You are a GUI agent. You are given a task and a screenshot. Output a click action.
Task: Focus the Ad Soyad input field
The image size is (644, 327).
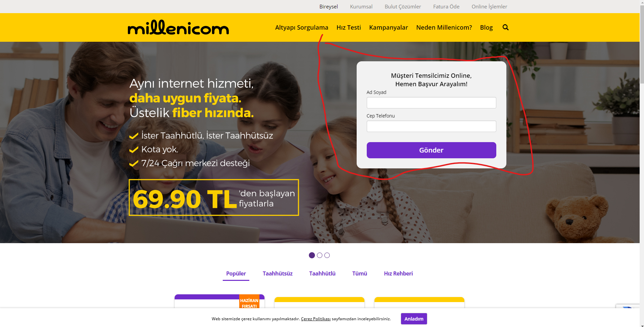coord(431,103)
